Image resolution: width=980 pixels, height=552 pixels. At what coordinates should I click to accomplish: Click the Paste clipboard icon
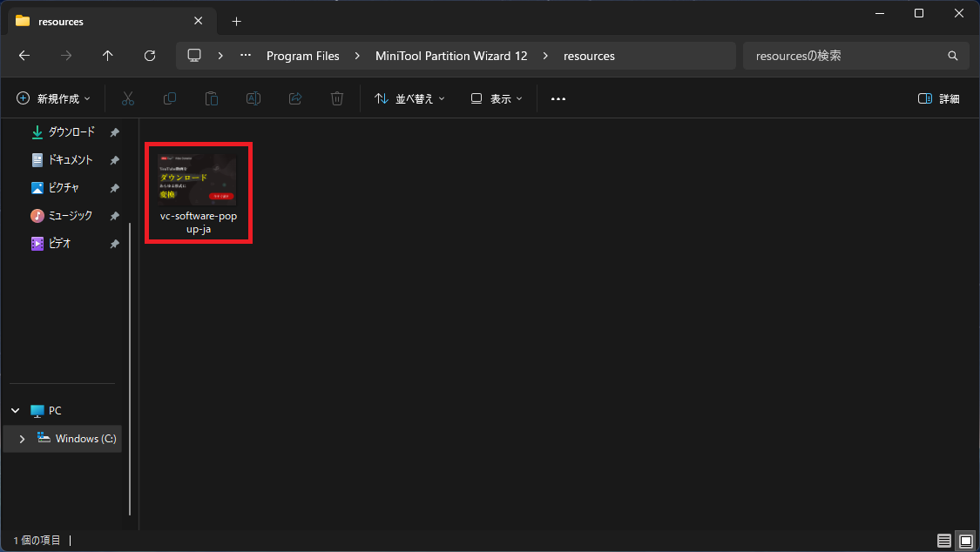[212, 99]
